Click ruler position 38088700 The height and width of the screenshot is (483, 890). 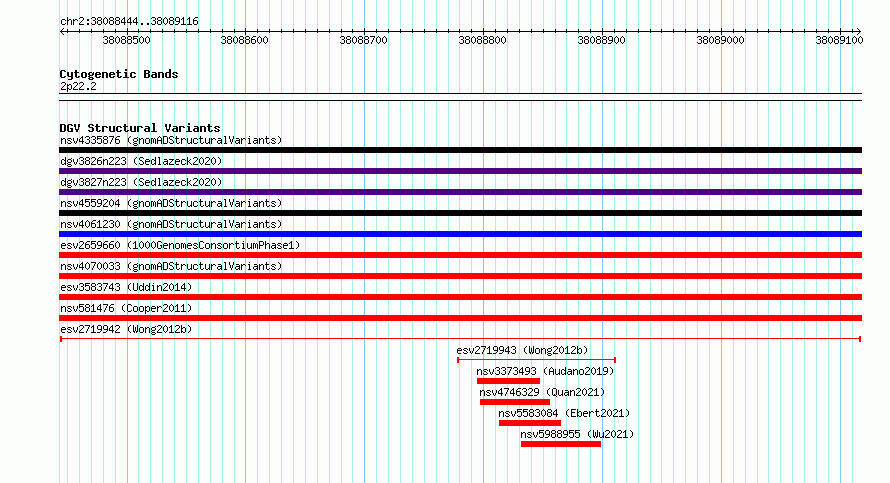pos(363,40)
